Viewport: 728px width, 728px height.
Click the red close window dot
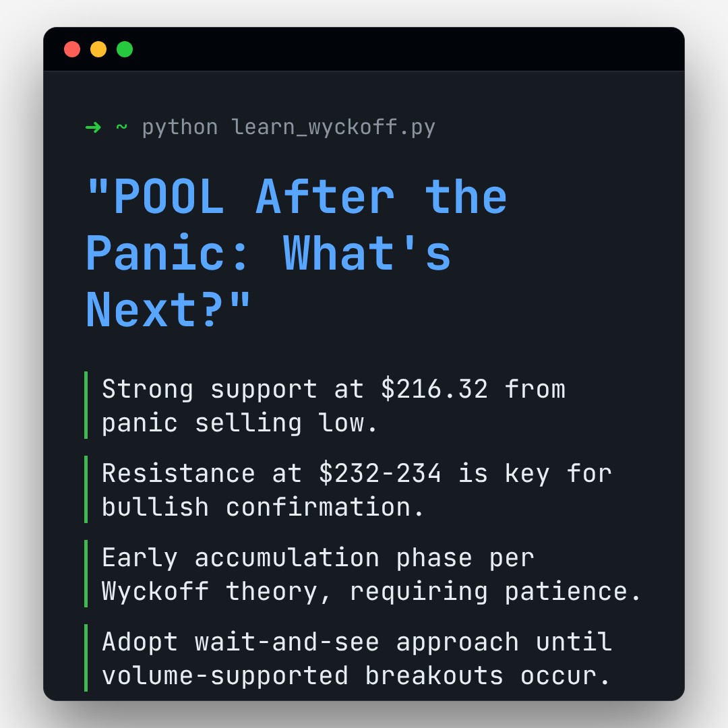coord(72,49)
